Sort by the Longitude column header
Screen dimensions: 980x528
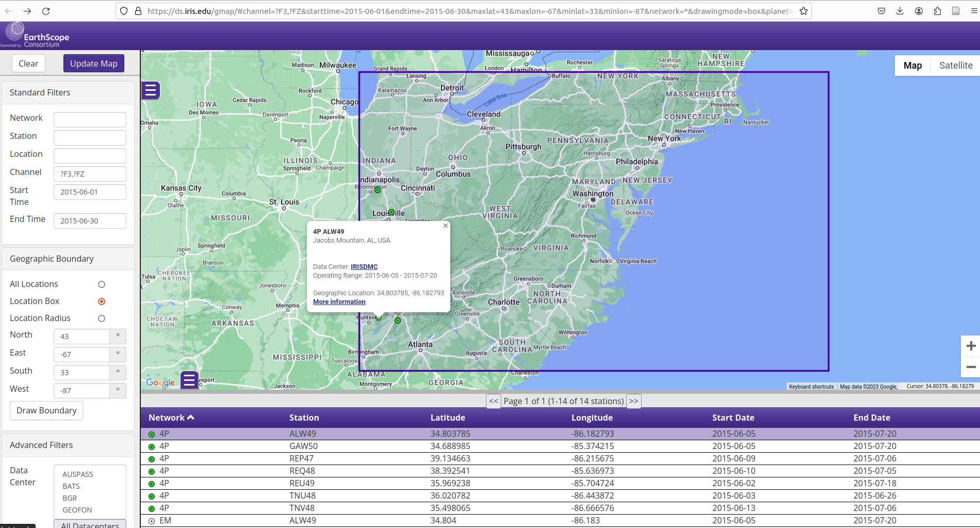pyautogui.click(x=592, y=418)
